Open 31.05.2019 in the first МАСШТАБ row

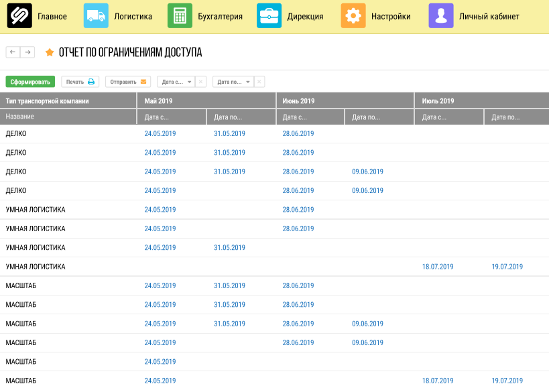coord(229,285)
